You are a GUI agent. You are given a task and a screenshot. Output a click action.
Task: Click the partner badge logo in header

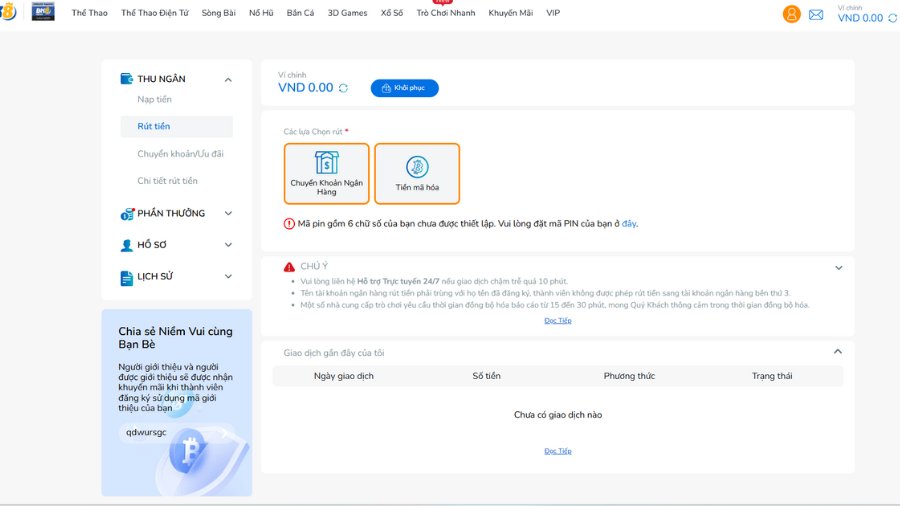point(43,11)
